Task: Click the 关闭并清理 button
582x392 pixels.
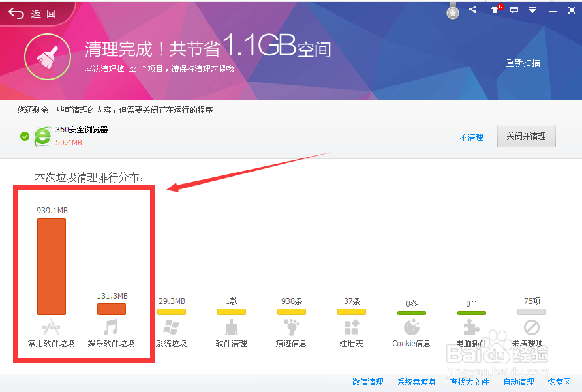Action: [527, 136]
